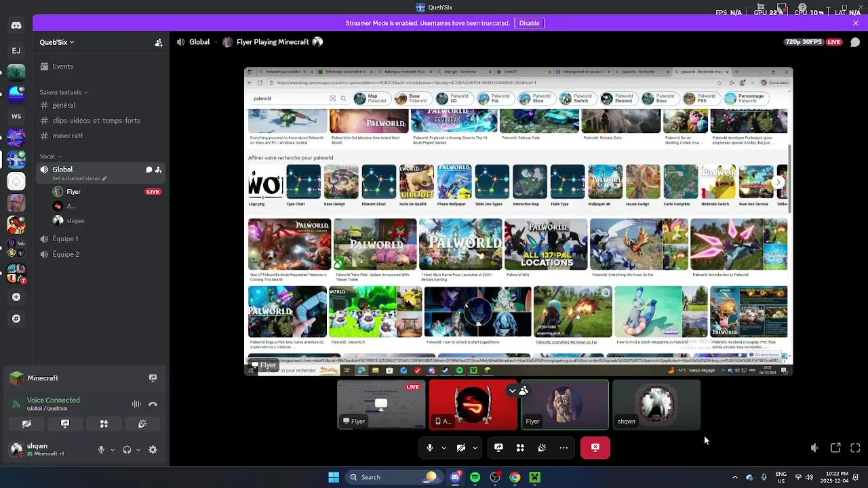Open soundboard in voice panel
Image resolution: width=868 pixels, height=488 pixels.
pyautogui.click(x=142, y=424)
